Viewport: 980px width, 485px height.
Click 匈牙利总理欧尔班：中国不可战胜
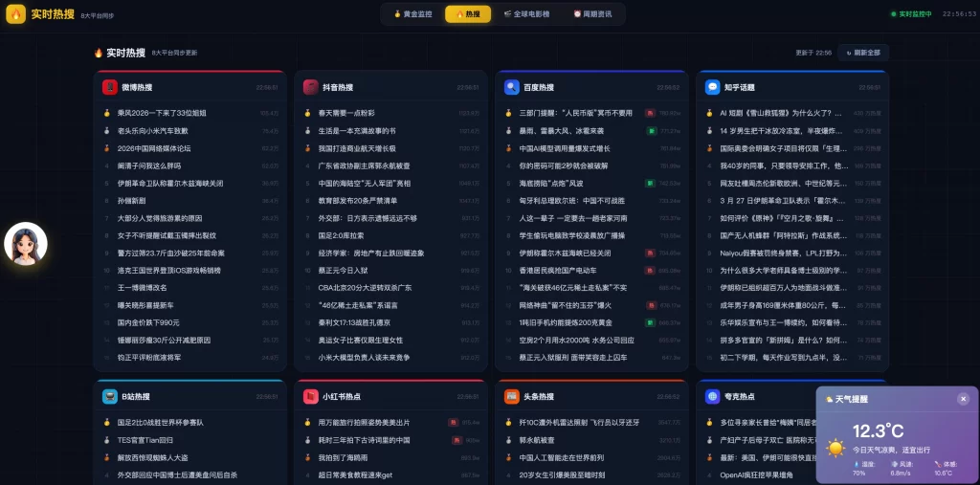[x=572, y=201]
